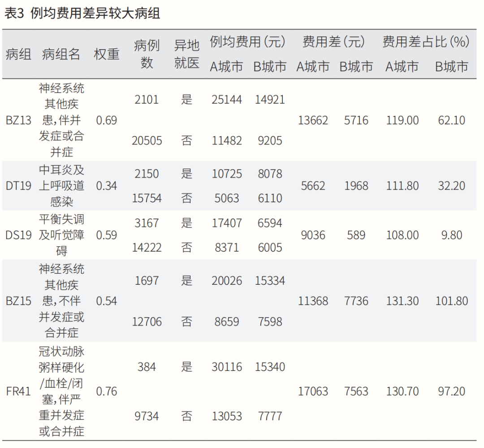
Task: Click the BZ15 group code cell
Action: tap(19, 301)
